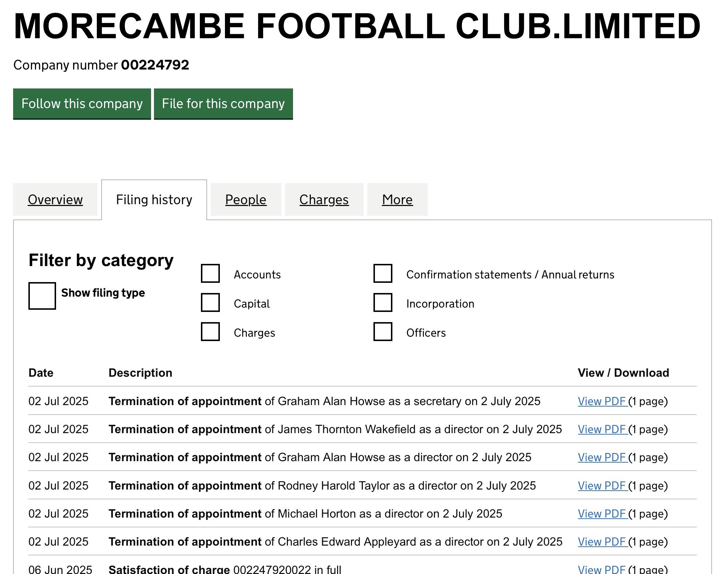The image size is (728, 574).
Task: View PDF for Graham Alan Howse director termination
Action: pos(602,457)
